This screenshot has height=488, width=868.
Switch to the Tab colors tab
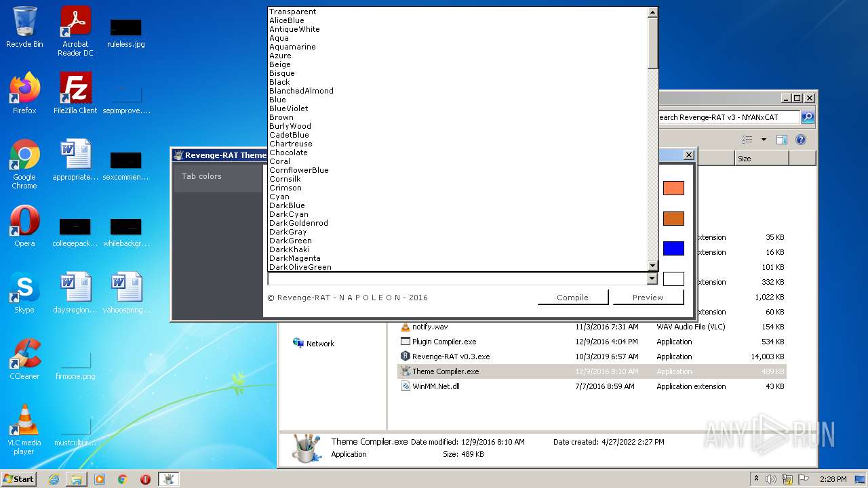pos(218,176)
